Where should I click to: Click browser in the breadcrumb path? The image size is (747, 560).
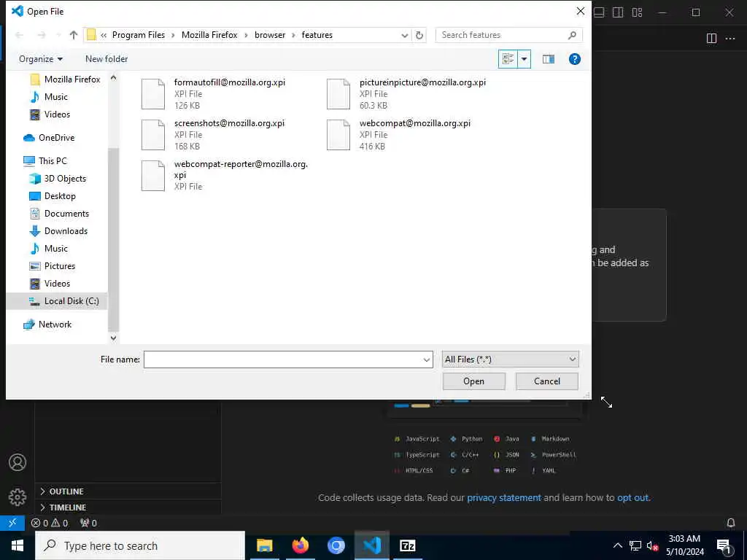pos(270,35)
